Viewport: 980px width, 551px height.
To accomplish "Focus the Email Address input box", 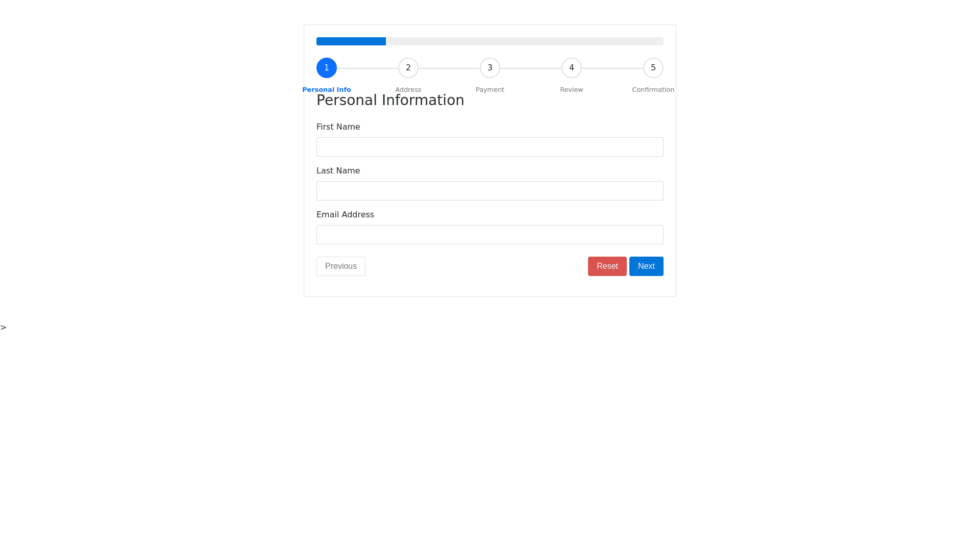I will pos(490,235).
